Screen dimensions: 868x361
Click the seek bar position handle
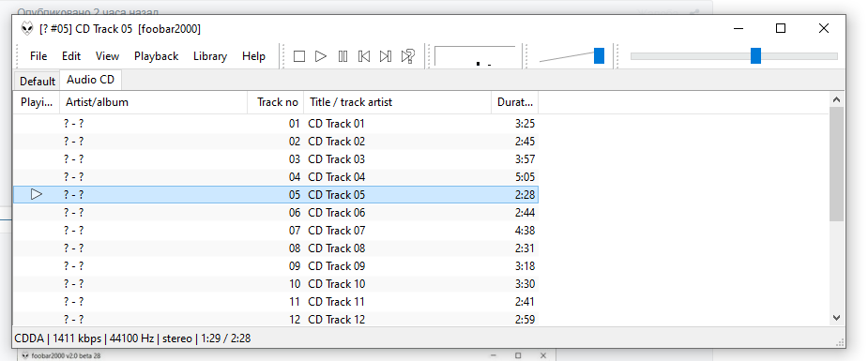[x=755, y=56]
